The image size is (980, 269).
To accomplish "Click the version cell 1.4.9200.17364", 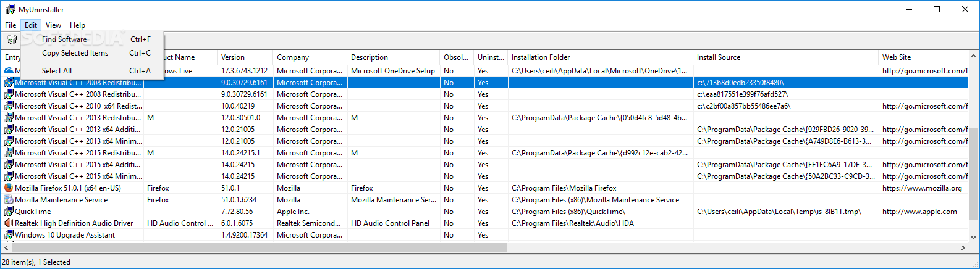I will [245, 235].
